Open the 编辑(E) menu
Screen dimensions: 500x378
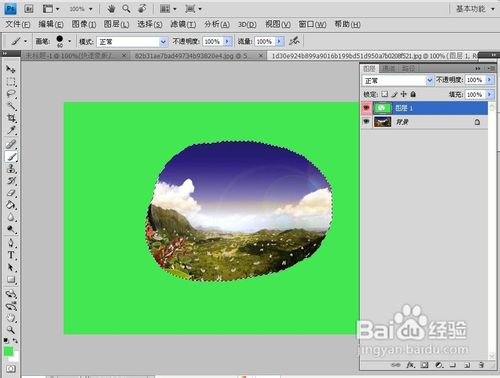(x=51, y=24)
